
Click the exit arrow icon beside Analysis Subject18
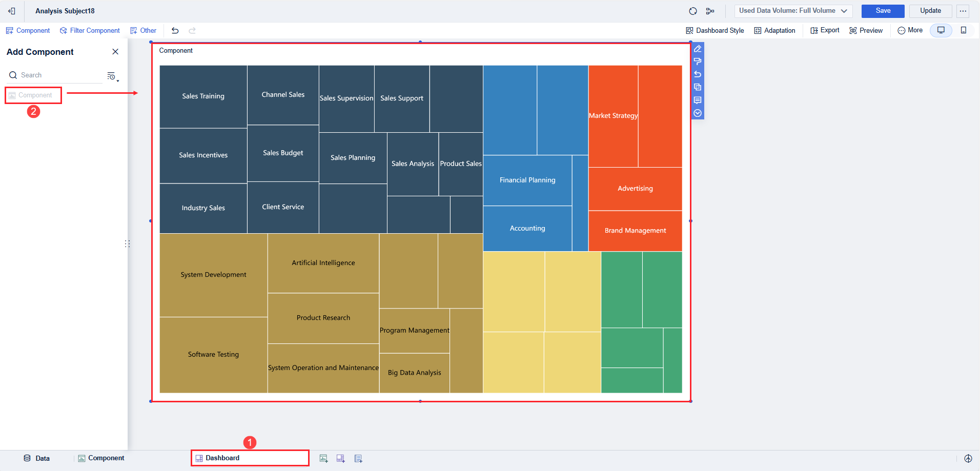pos(12,11)
